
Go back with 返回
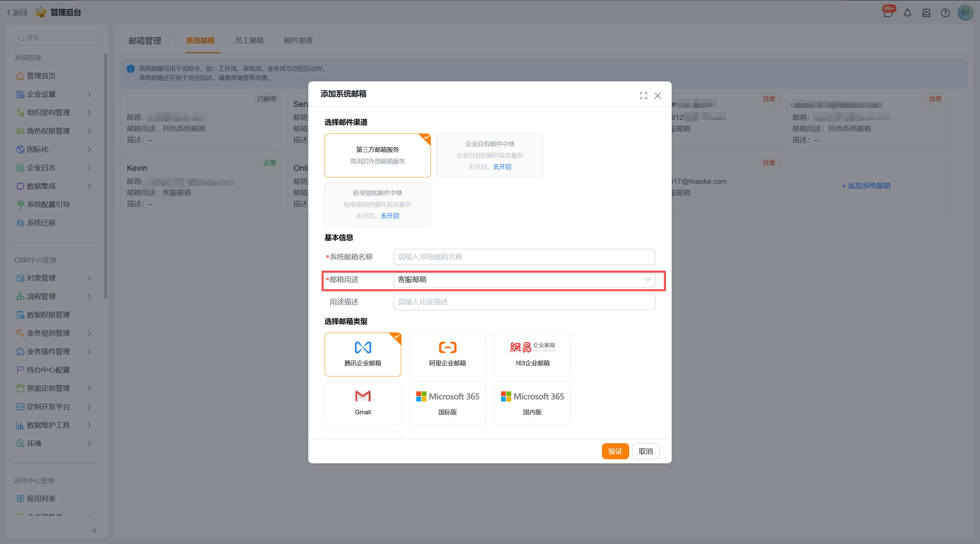(17, 13)
